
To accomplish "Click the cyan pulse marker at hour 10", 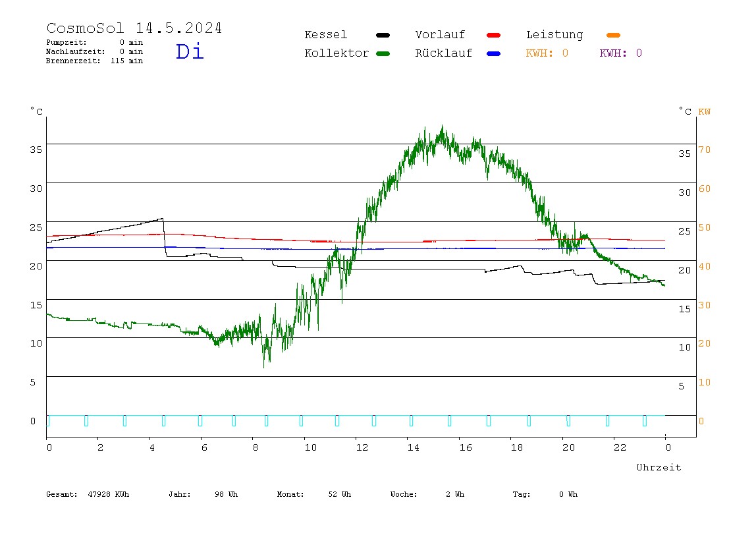I will (x=301, y=420).
